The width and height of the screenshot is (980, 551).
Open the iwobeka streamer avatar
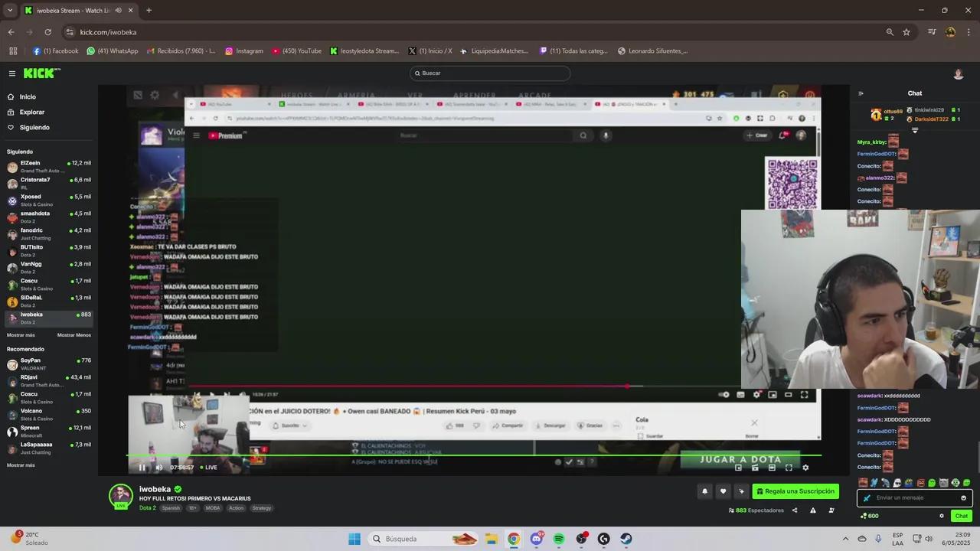(x=120, y=496)
